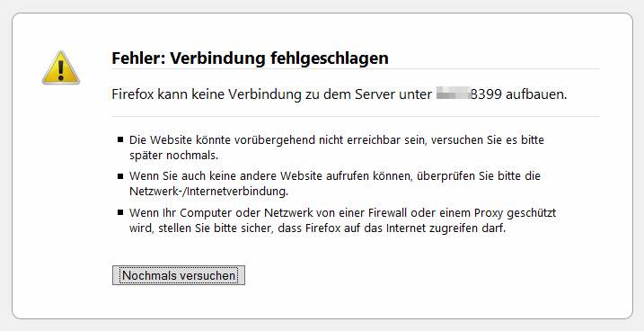Click the line starting Die Website könnte
Image resolution: width=644 pixels, height=331 pixels.
pos(337,139)
